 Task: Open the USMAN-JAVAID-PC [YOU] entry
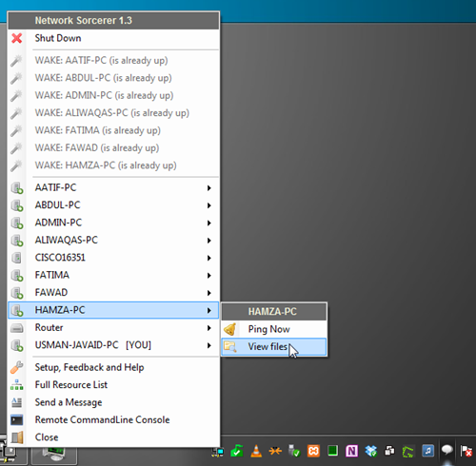click(x=113, y=345)
